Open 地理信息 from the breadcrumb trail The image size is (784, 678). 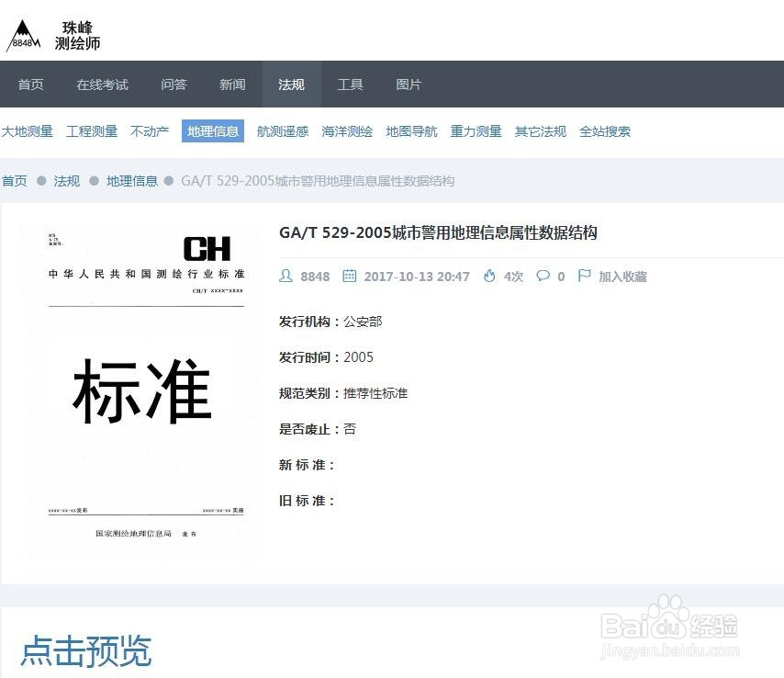(x=131, y=181)
